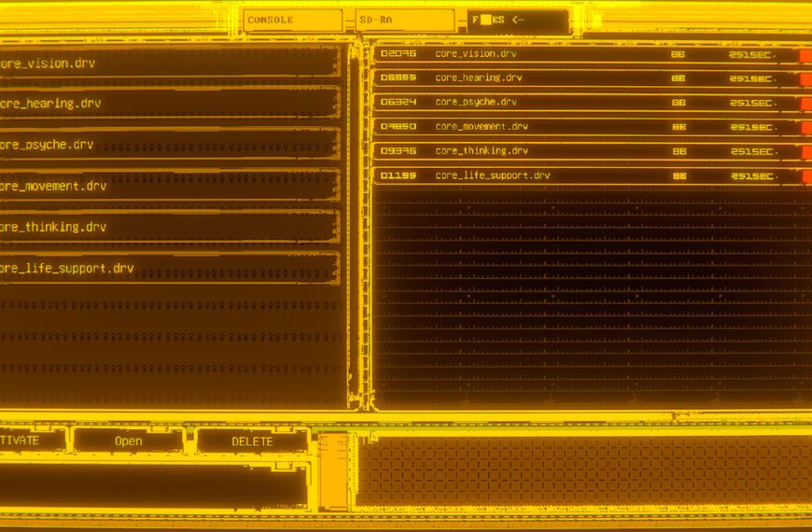The height and width of the screenshot is (532, 812).
Task: Click the empty text field below the Open button
Action: click(153, 486)
